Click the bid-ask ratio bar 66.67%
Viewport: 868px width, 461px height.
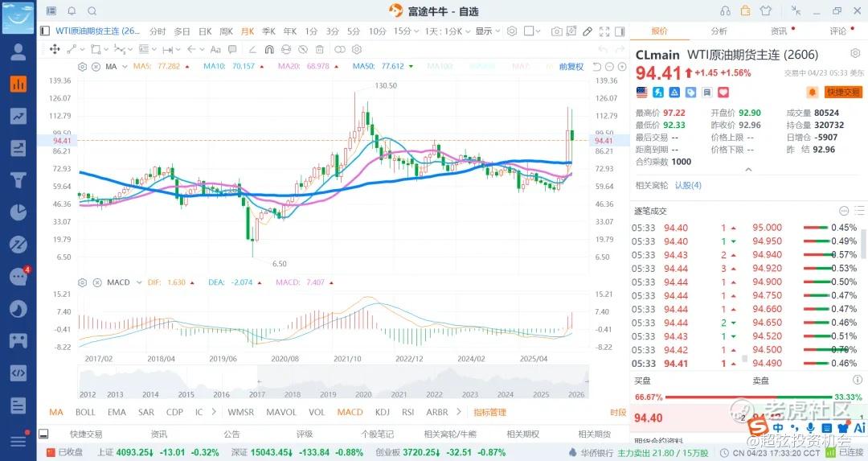point(748,397)
